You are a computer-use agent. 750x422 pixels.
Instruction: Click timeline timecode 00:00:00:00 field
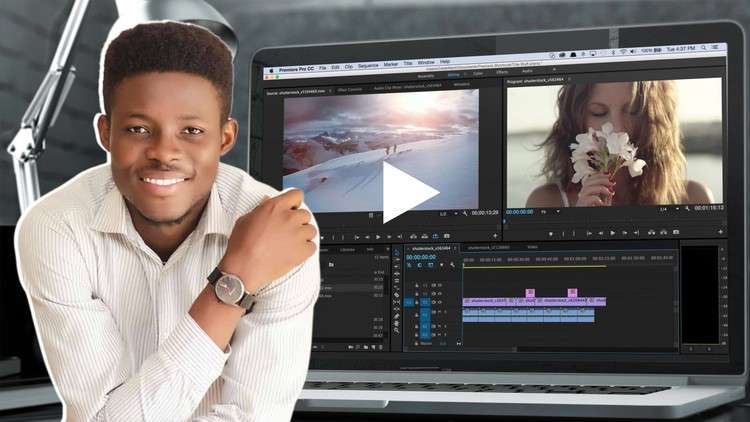pos(420,257)
